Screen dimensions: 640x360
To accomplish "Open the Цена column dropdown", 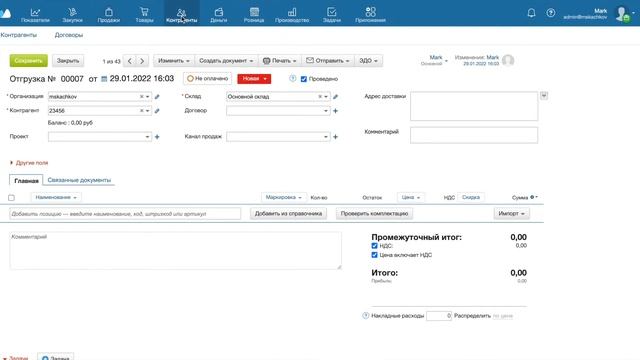I will click(x=411, y=197).
